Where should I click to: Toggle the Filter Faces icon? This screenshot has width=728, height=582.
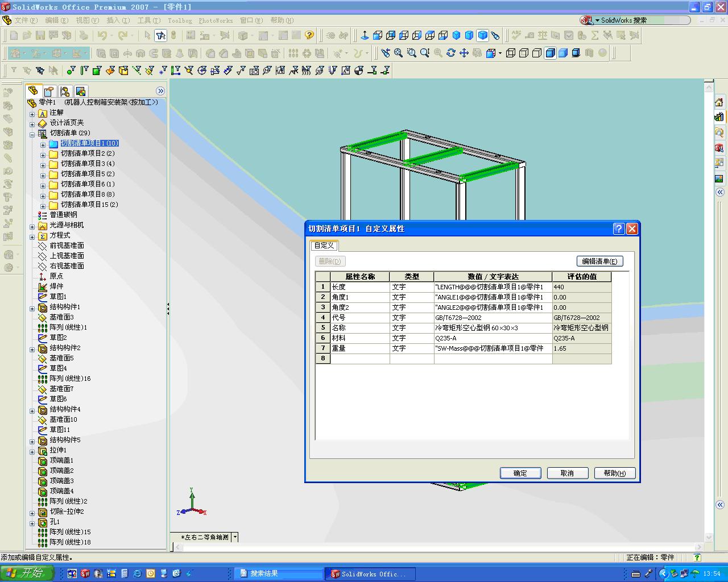(97, 70)
